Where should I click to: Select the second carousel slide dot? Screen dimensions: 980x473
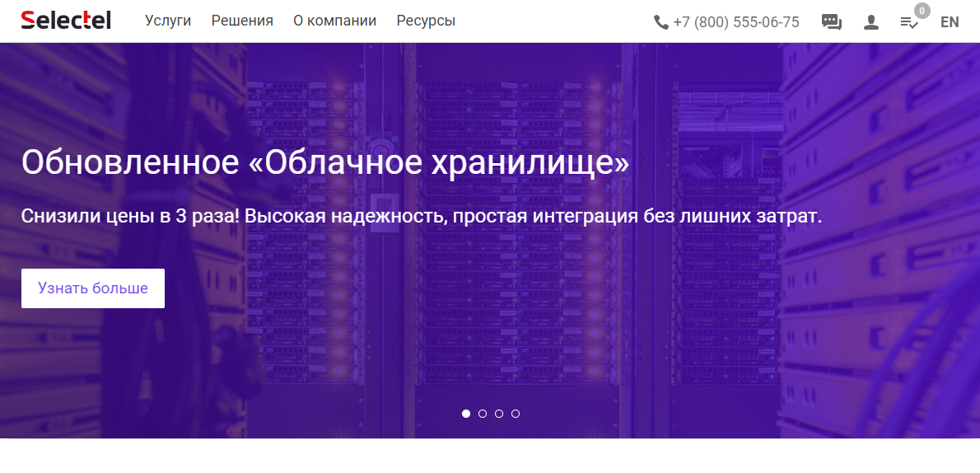[x=482, y=414]
